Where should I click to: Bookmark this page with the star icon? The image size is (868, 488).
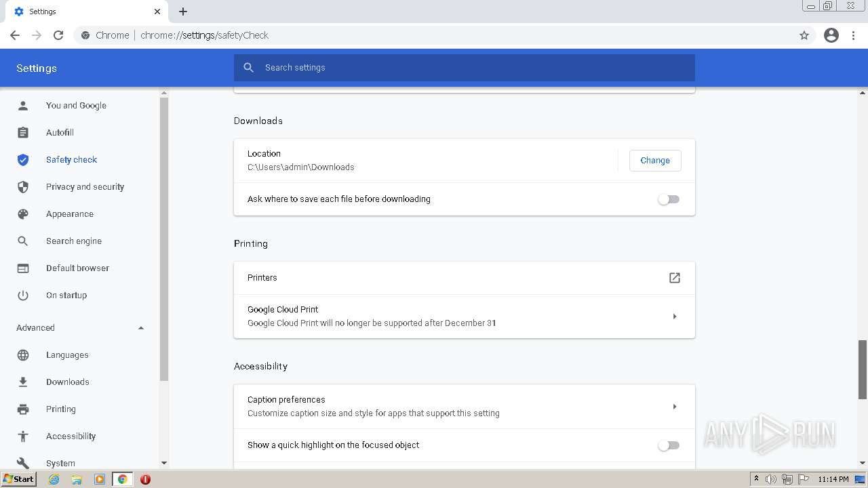tap(804, 35)
